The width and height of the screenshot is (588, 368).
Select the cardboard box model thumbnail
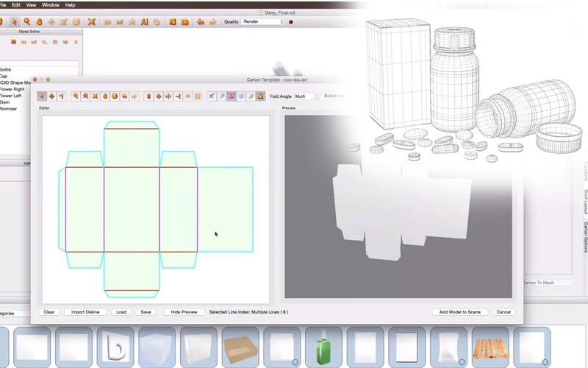(x=240, y=347)
